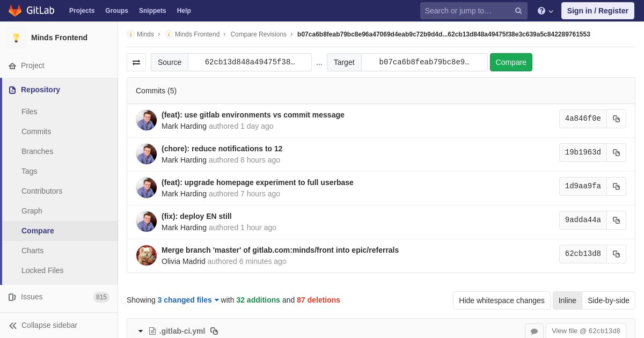Screen dimensions: 644x338
Task: Toggle comments on .gitlab-ci.yml file
Action: [534, 331]
